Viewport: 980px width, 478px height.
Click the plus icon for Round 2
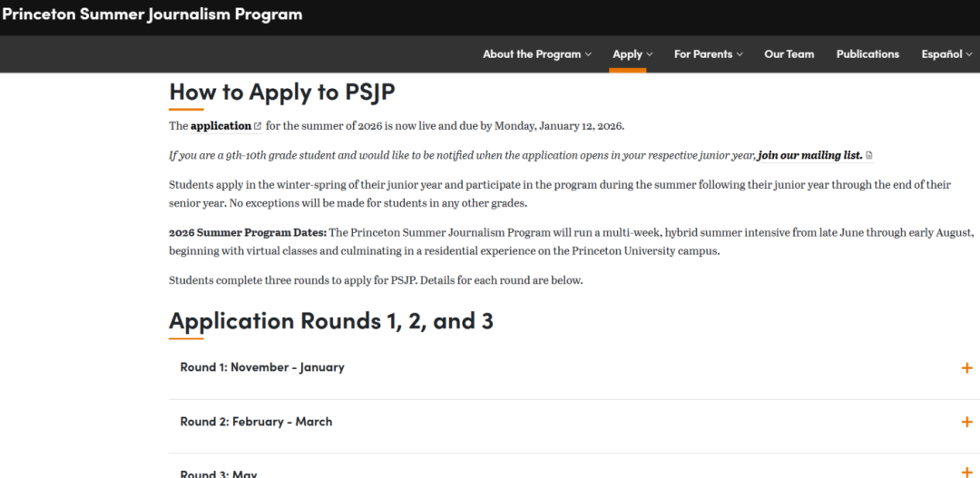pyautogui.click(x=966, y=422)
